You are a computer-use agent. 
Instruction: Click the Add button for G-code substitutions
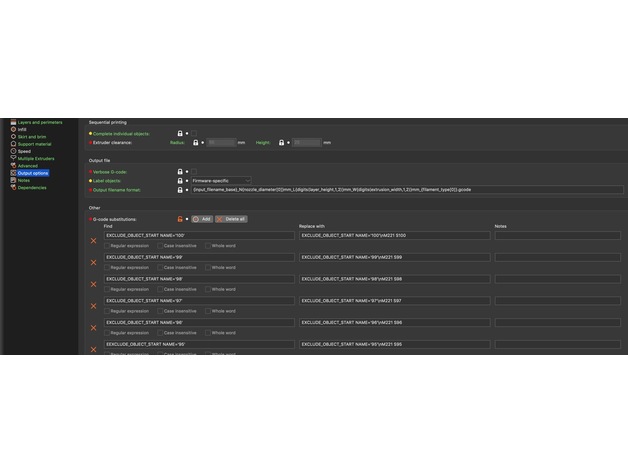(202, 218)
